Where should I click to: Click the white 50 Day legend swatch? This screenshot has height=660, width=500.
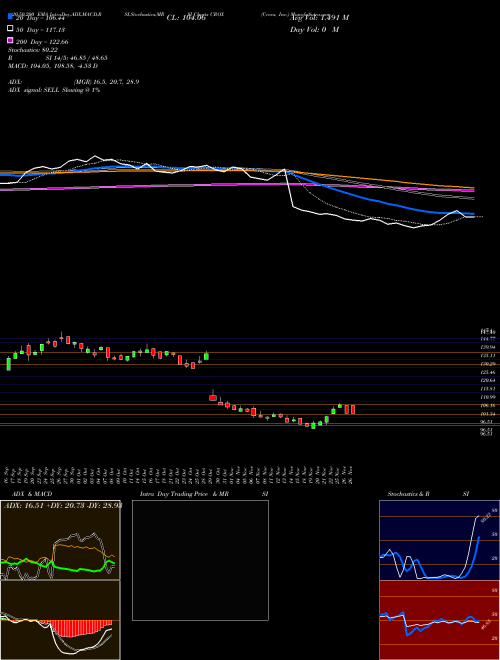click(x=11, y=29)
